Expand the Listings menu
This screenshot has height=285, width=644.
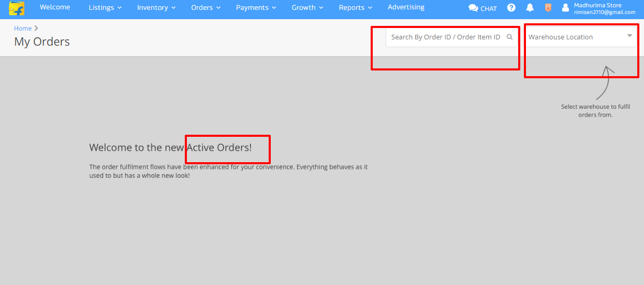tap(105, 8)
